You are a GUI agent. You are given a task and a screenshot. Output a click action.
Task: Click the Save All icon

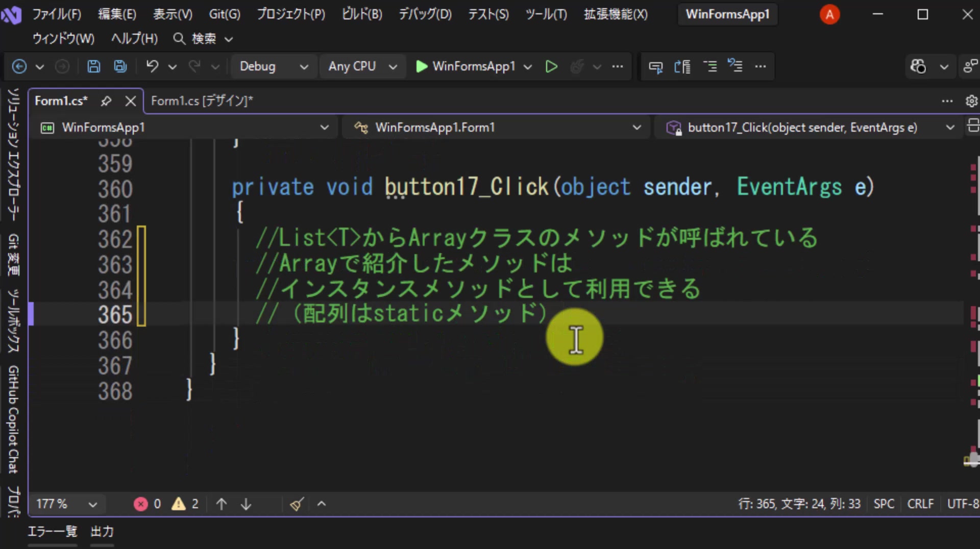(120, 66)
